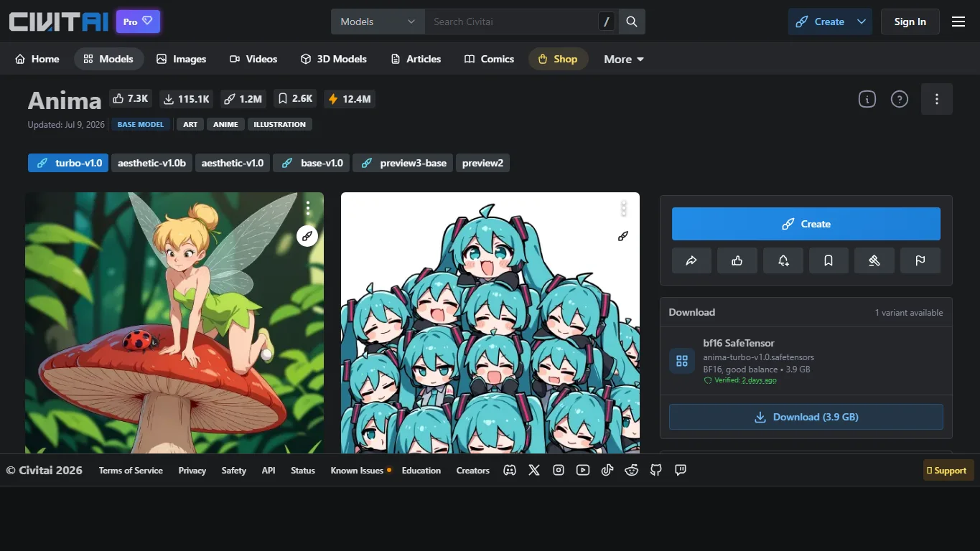Viewport: 980px width, 551px height.
Task: Bookmark the model in the side panel
Action: [829, 260]
